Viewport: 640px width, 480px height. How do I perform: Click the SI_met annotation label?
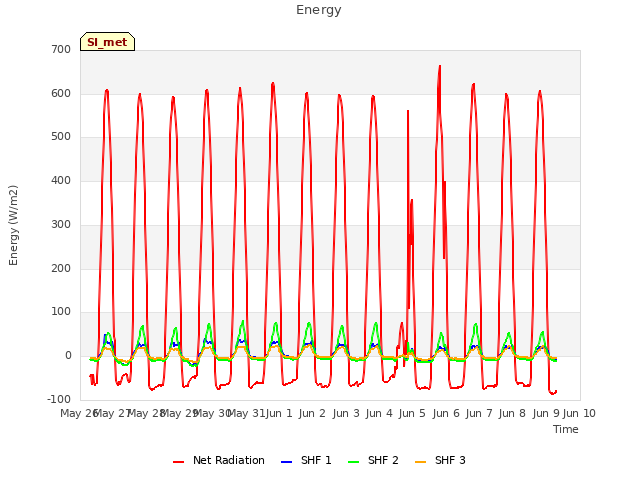107,42
